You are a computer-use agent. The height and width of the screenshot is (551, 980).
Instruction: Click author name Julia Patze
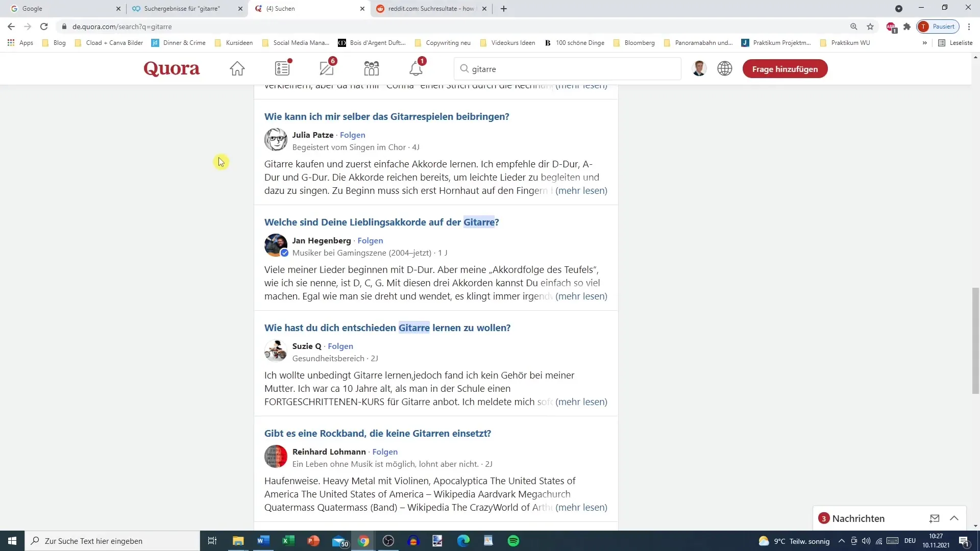[313, 135]
